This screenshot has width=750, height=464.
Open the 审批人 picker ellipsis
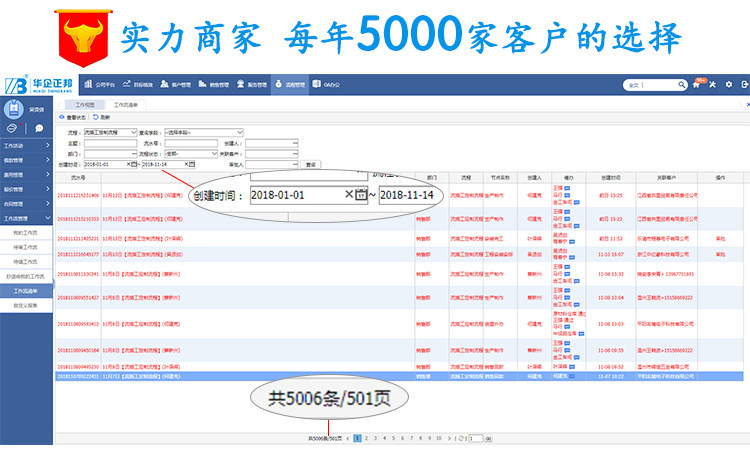[x=295, y=165]
